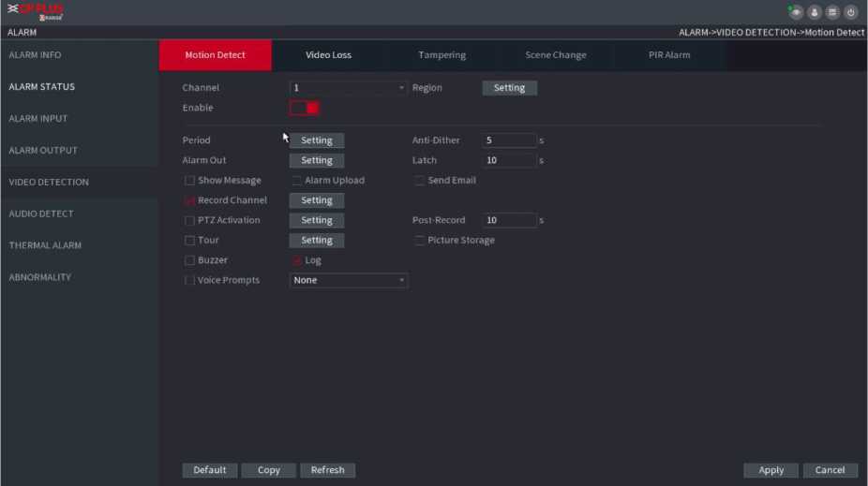Viewport: 868px width, 486px height.
Task: Click the Anti-Dither value field
Action: pyautogui.click(x=509, y=140)
